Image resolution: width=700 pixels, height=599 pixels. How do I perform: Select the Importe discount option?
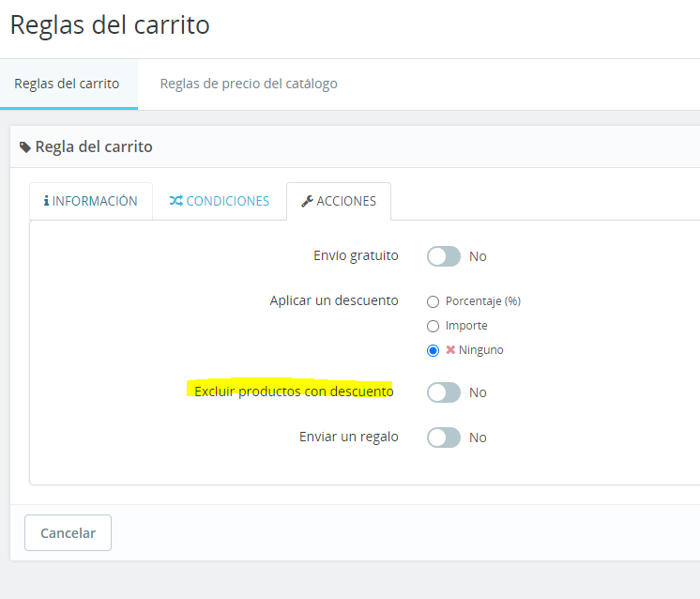pos(433,326)
